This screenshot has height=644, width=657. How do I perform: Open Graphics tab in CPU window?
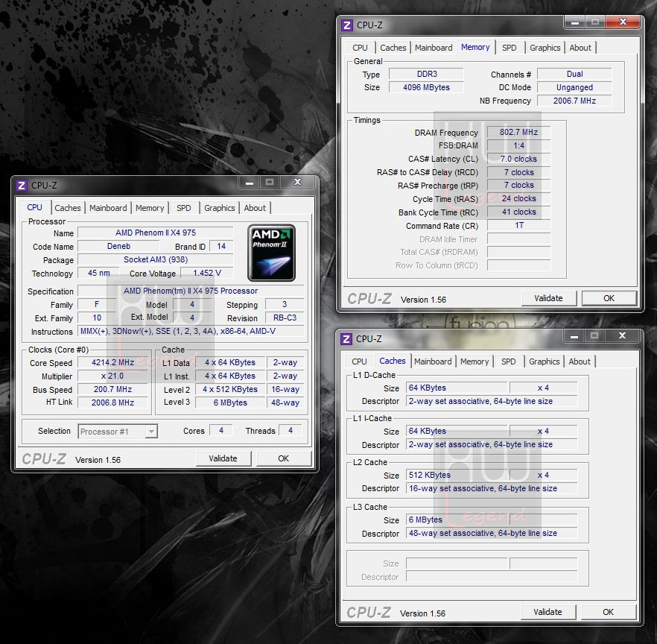pyautogui.click(x=219, y=208)
